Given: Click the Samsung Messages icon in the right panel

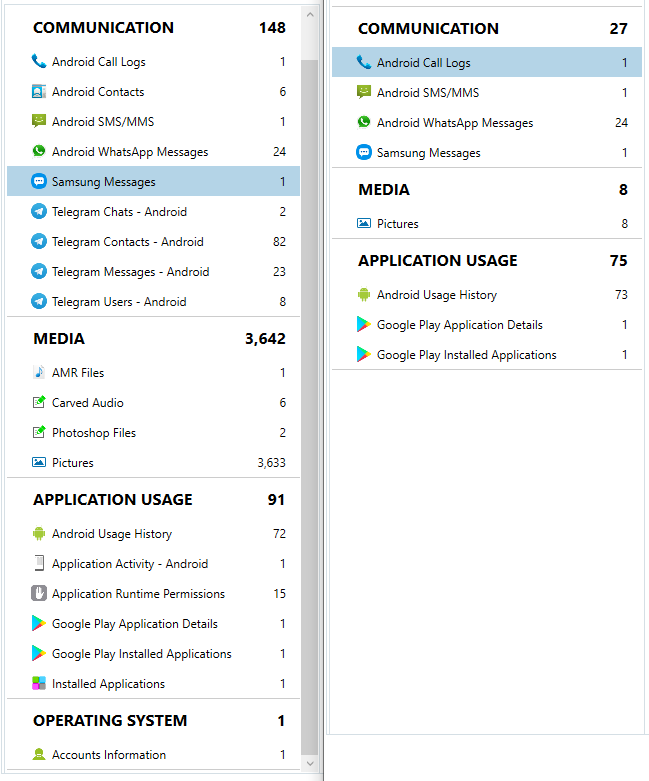Looking at the screenshot, I should pyautogui.click(x=364, y=152).
